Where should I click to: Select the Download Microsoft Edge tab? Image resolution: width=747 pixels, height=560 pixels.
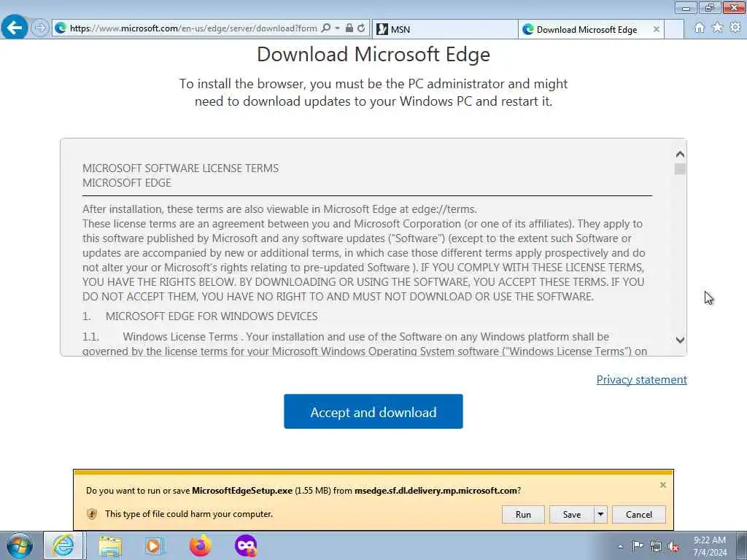click(x=590, y=29)
